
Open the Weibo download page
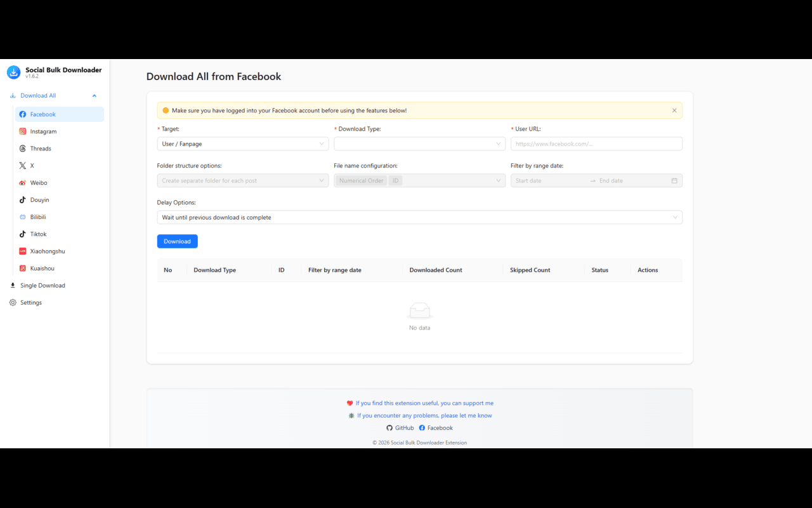pyautogui.click(x=39, y=182)
